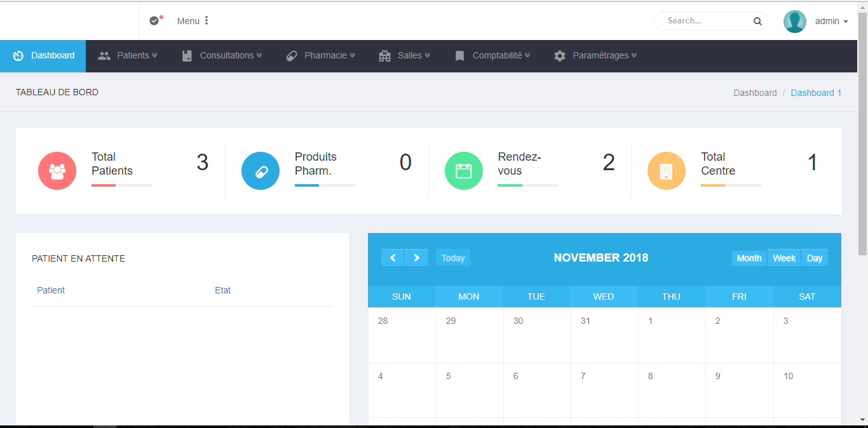Open the Dashboard tab

coord(43,56)
